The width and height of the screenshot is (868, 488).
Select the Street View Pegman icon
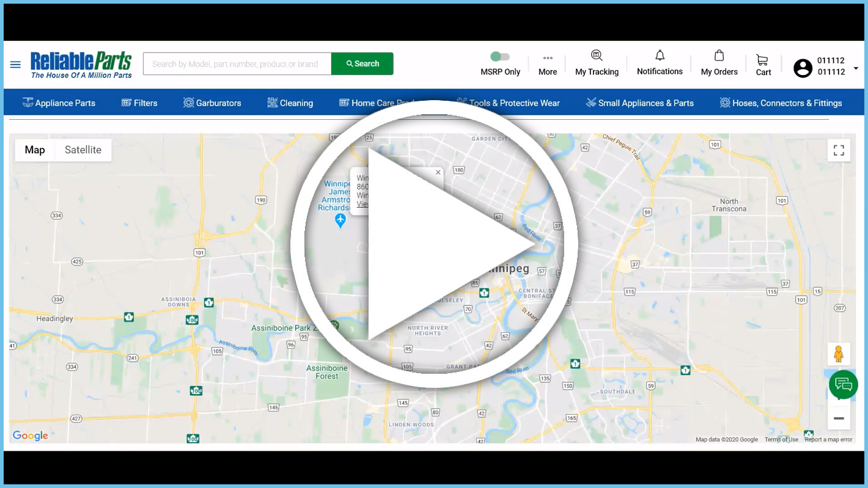839,354
